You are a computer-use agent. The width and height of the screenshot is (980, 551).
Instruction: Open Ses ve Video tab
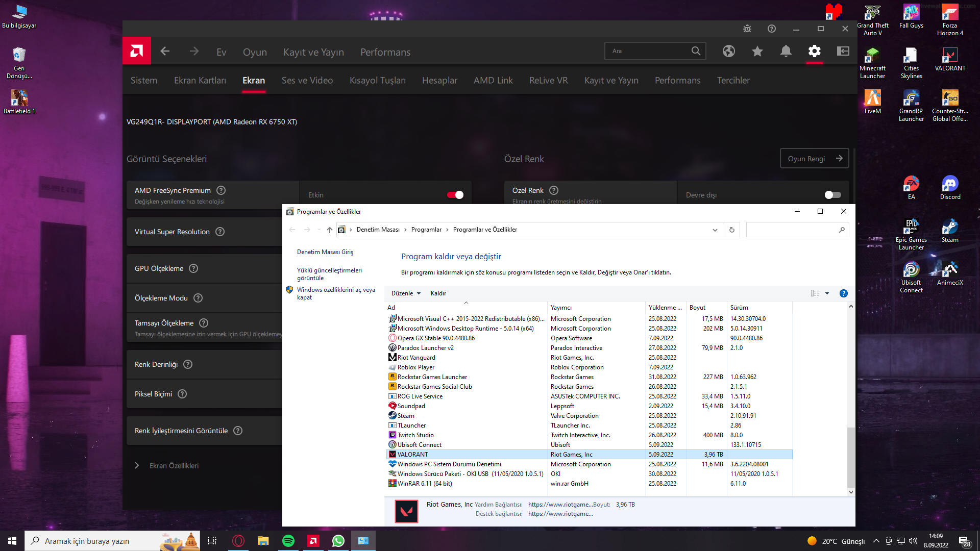pyautogui.click(x=307, y=80)
